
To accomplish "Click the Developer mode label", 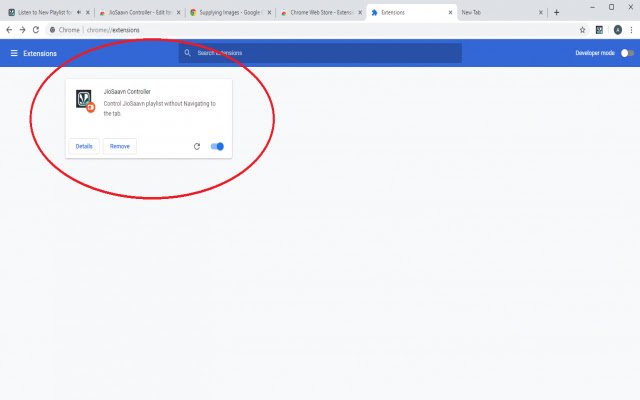I will click(595, 53).
